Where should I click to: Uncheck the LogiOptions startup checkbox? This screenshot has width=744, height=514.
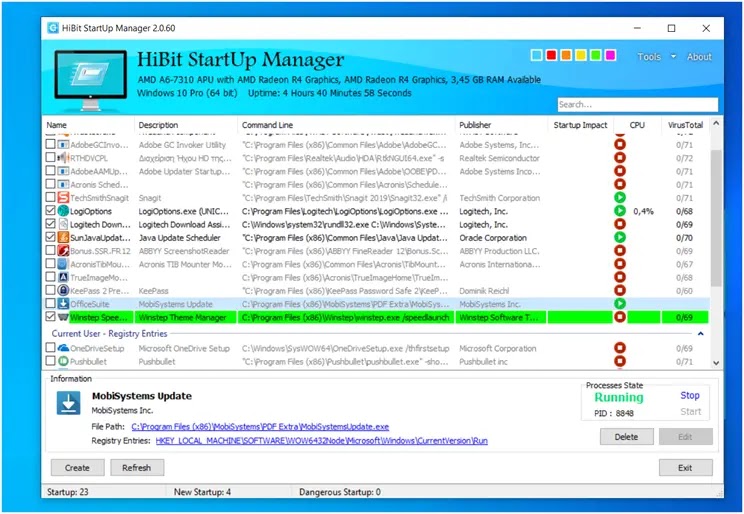[x=50, y=210]
